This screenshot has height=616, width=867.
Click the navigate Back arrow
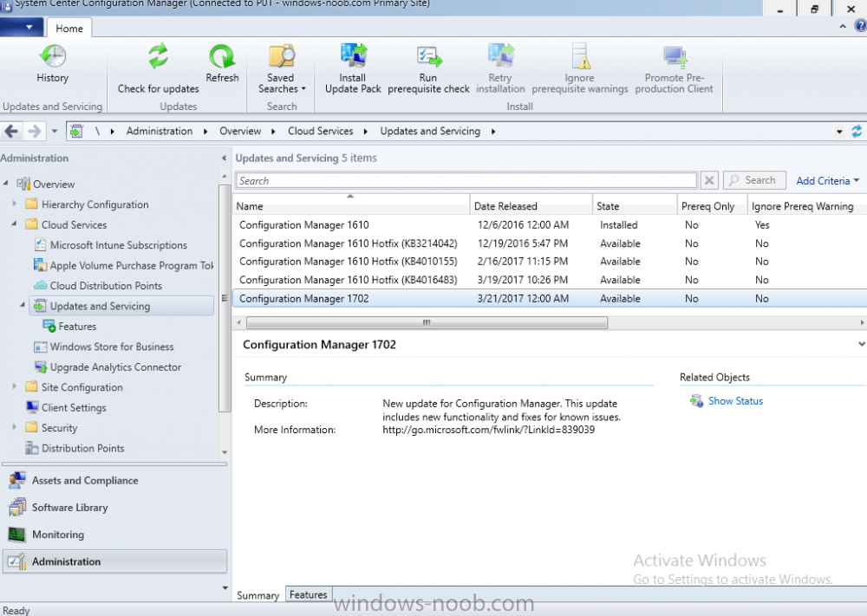[x=11, y=132]
